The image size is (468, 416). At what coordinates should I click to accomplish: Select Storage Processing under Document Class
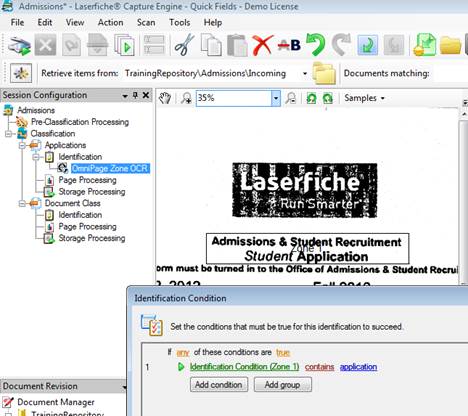(x=92, y=238)
